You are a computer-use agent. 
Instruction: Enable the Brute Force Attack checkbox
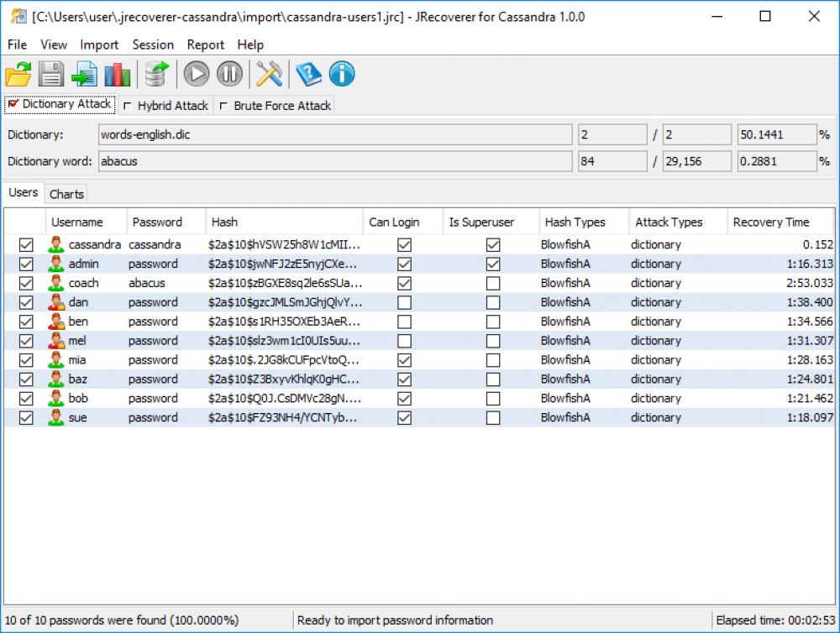(223, 105)
